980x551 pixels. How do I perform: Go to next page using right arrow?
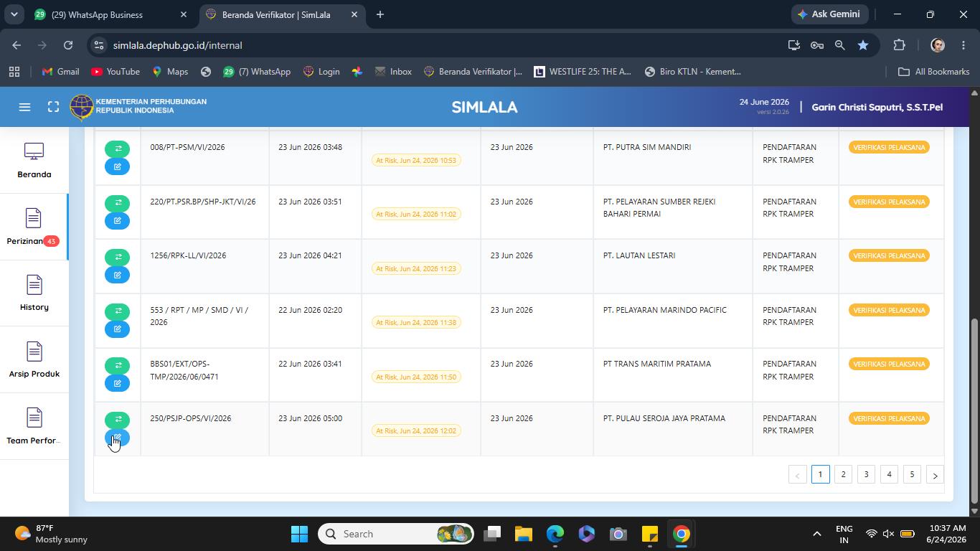pyautogui.click(x=935, y=475)
